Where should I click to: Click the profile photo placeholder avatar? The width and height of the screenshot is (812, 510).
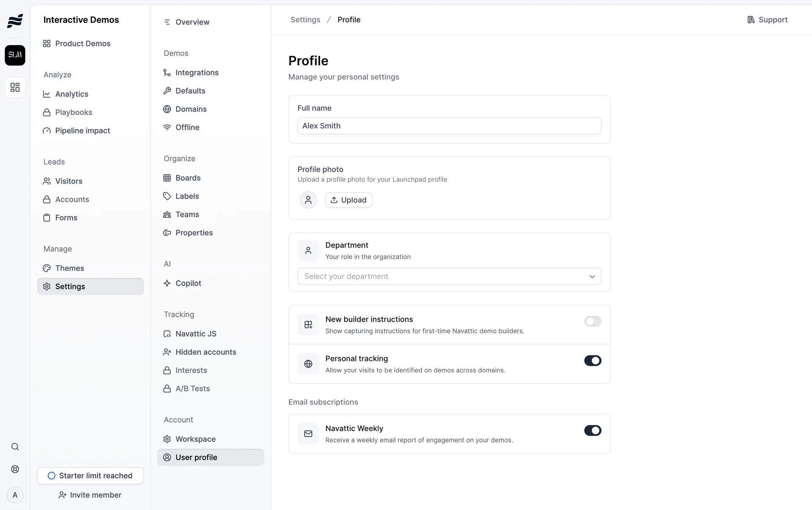(308, 200)
